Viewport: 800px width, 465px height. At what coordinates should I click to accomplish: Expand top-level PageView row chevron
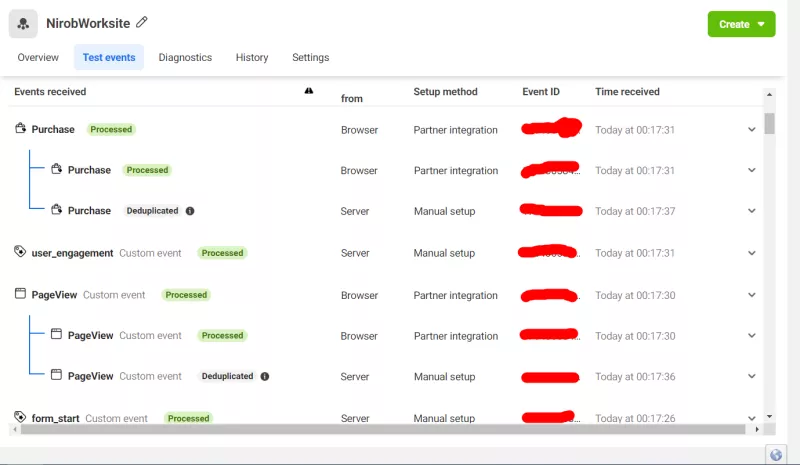(752, 295)
